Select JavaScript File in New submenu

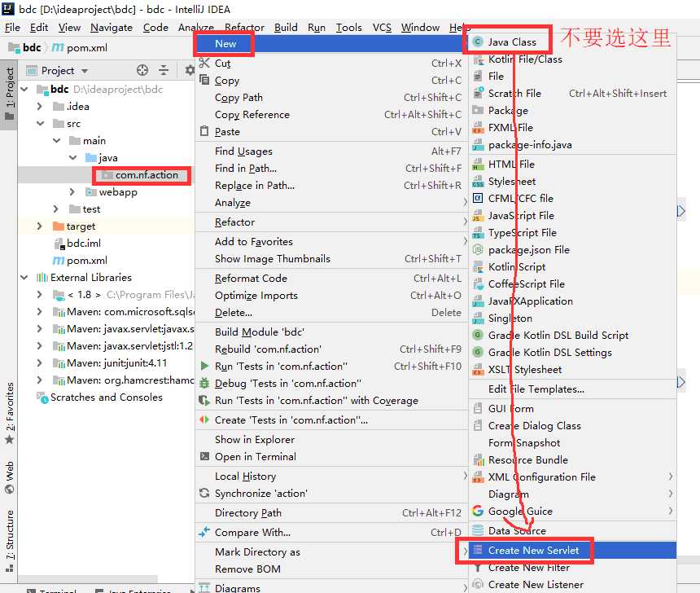click(x=572, y=215)
